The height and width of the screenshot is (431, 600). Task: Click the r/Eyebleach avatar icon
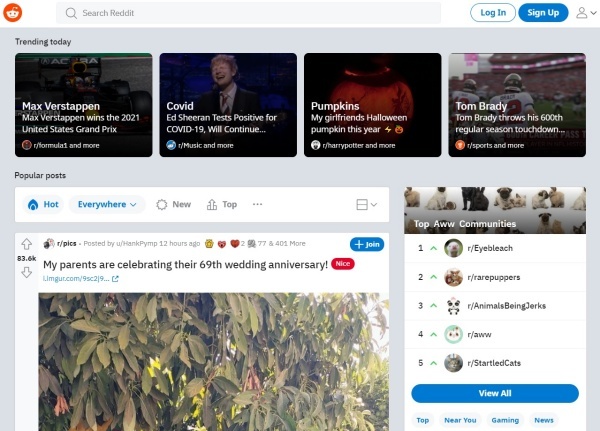[x=453, y=248]
